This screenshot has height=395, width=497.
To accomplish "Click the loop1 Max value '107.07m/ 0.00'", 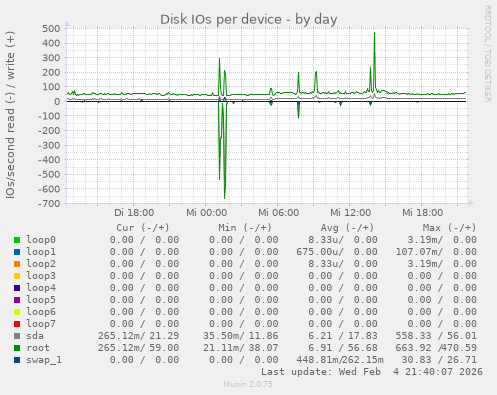I will coord(436,252).
